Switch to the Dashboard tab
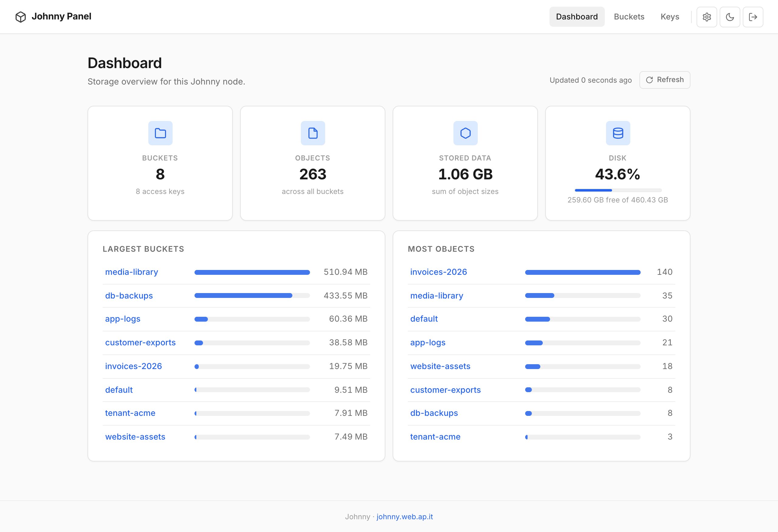The height and width of the screenshot is (532, 778). pyautogui.click(x=577, y=17)
